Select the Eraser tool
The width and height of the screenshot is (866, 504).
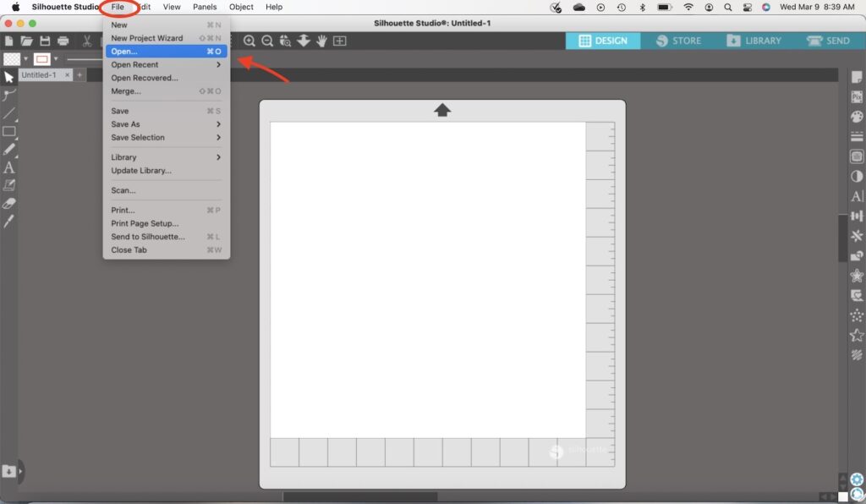8,203
